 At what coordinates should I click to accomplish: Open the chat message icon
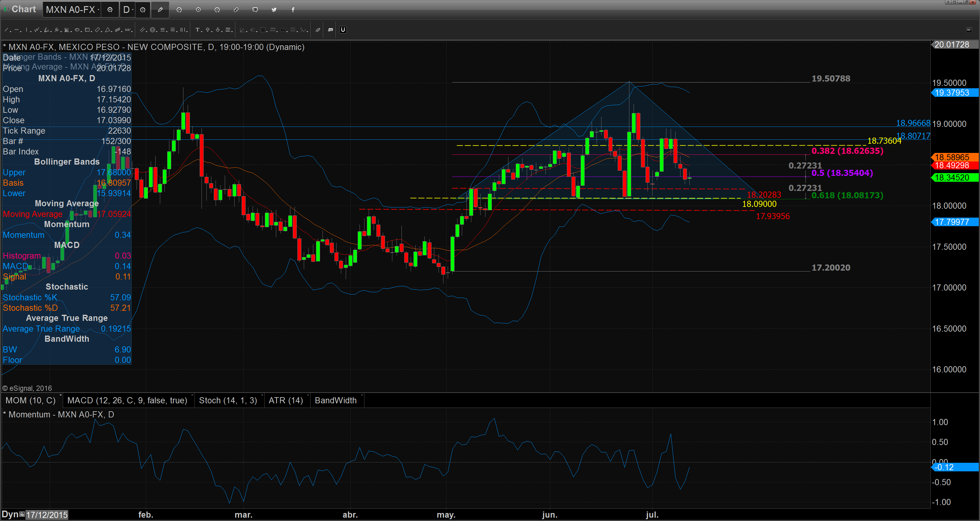[x=255, y=10]
